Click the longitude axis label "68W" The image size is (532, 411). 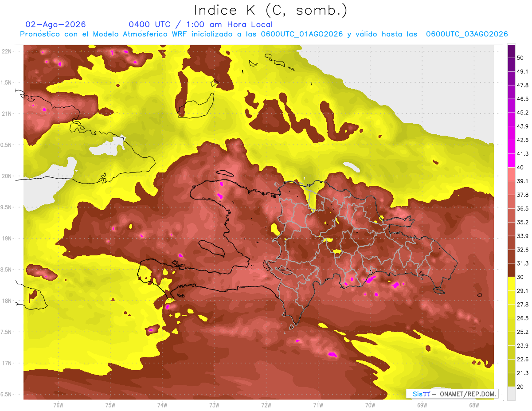474,406
